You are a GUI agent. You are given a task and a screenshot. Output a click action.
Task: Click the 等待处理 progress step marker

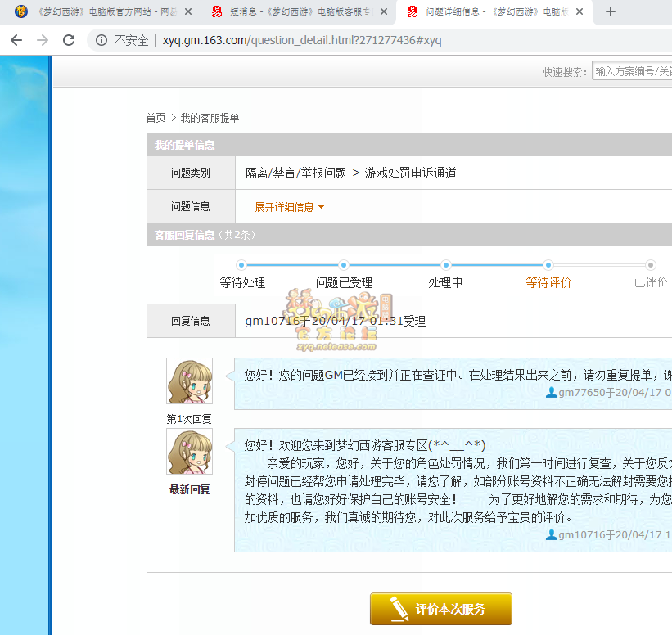(241, 265)
